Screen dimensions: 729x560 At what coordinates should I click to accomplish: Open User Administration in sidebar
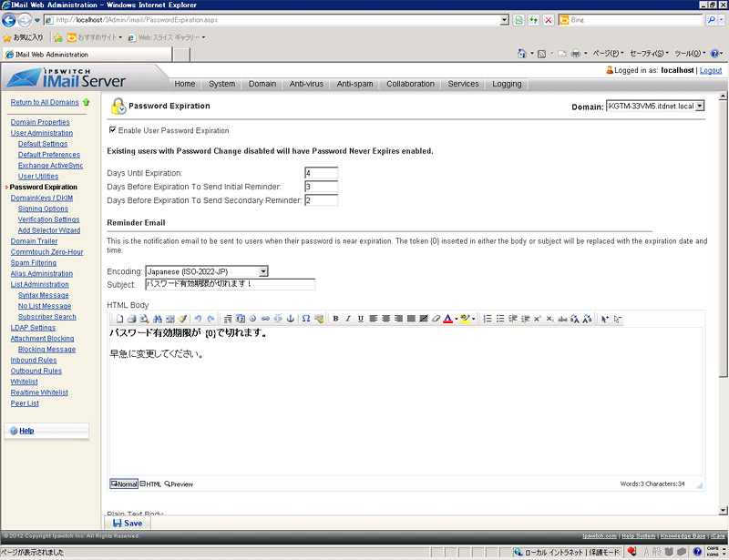(x=41, y=133)
